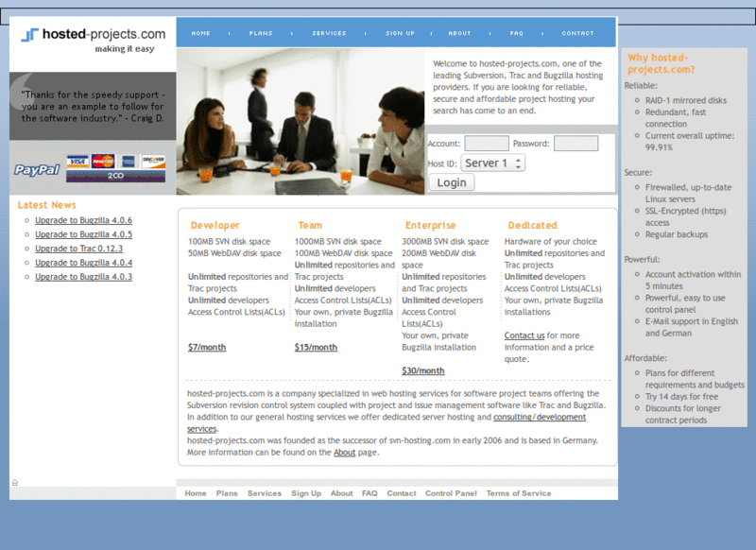Focus the Account input field

(487, 143)
